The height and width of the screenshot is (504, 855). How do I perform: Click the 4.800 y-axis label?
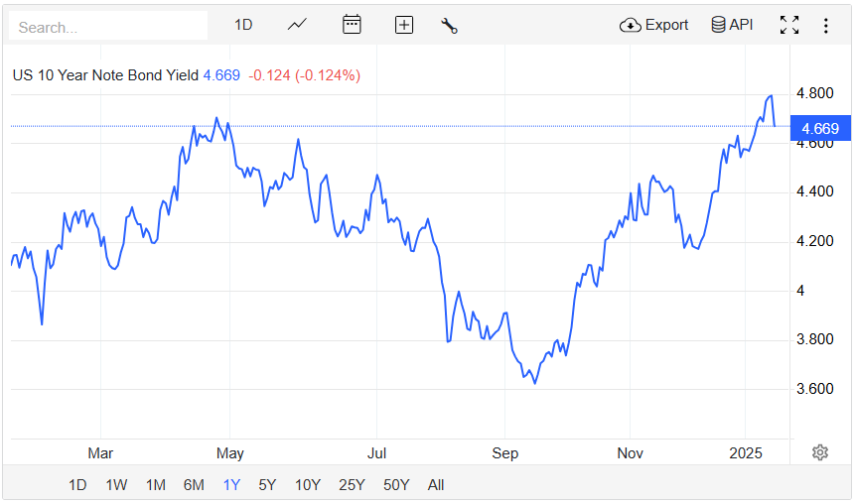pyautogui.click(x=814, y=93)
